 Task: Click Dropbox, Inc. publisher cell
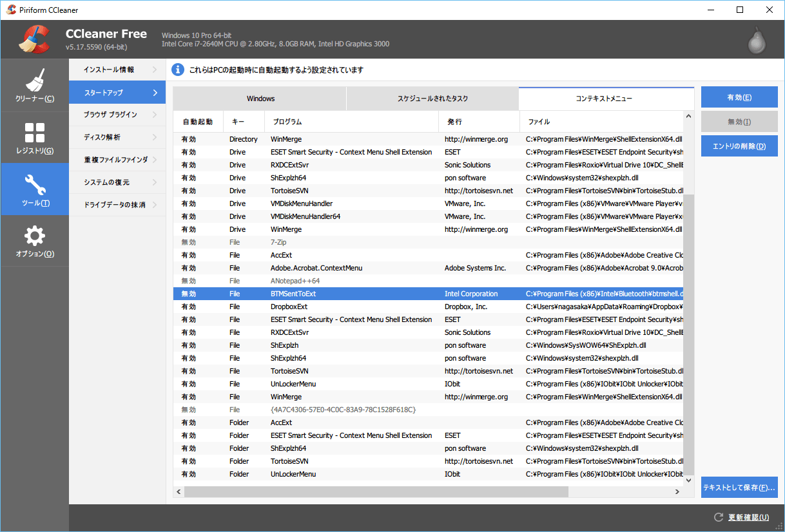(x=466, y=307)
